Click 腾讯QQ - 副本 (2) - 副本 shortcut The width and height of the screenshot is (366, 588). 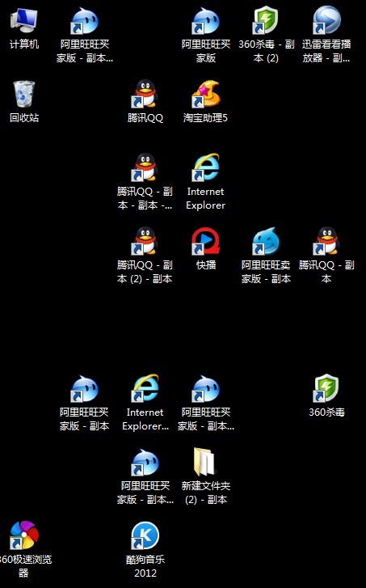(x=145, y=256)
